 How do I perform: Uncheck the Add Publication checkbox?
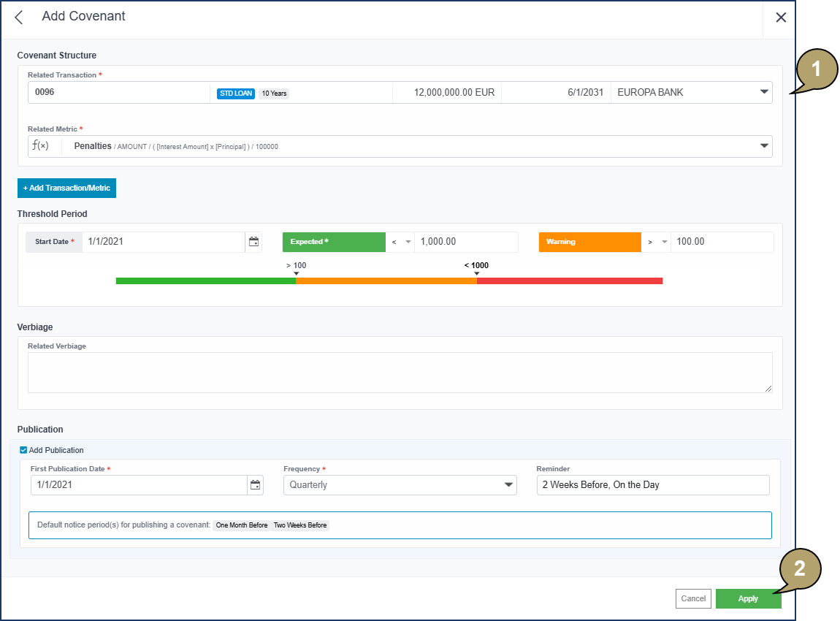pos(23,450)
